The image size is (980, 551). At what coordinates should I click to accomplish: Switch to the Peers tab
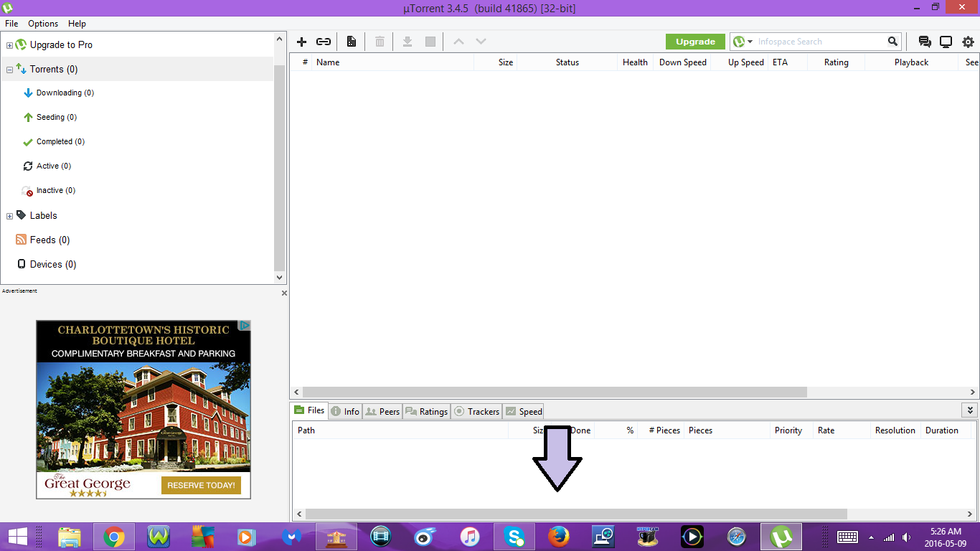click(x=382, y=411)
